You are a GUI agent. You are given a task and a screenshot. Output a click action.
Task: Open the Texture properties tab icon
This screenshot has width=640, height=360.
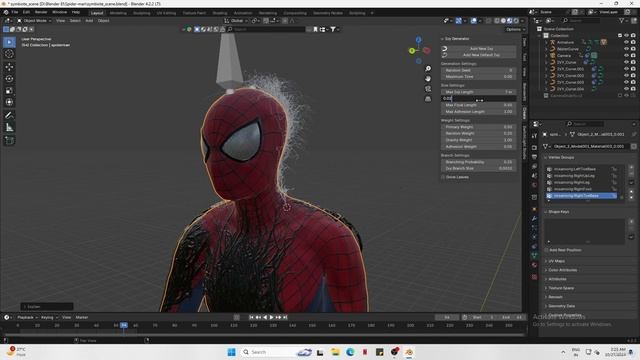534,277
